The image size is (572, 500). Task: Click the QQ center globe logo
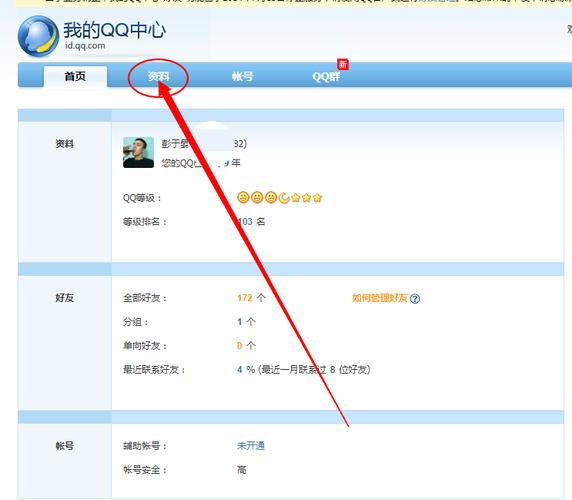(38, 36)
